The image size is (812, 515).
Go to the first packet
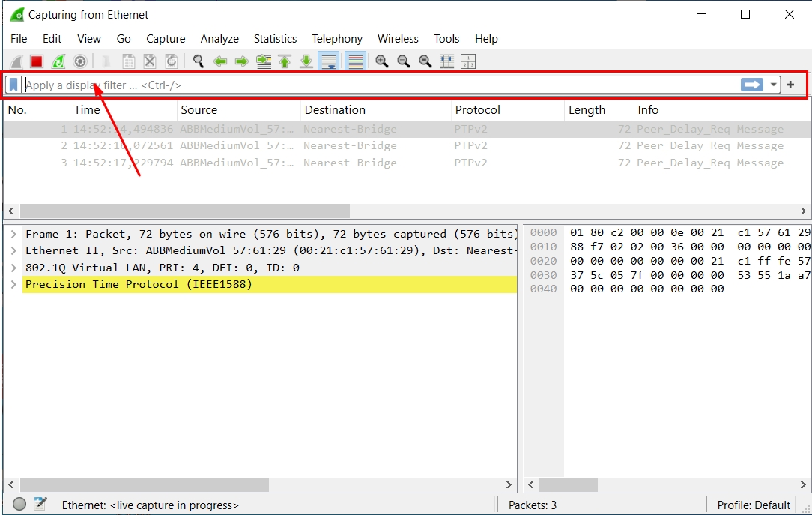tap(285, 61)
